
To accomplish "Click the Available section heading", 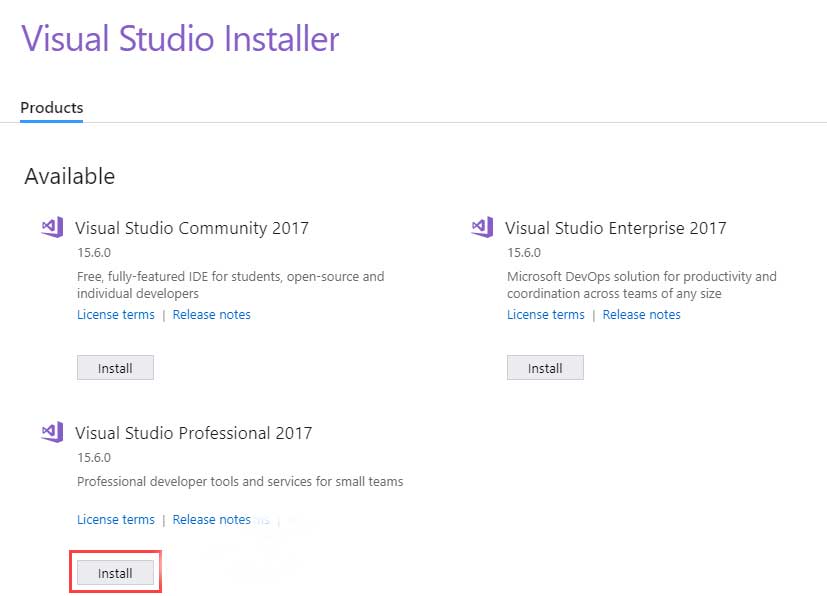I will (x=69, y=176).
